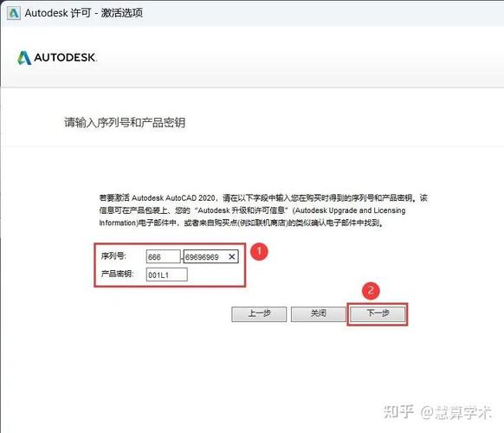Click the product key field 001L1
The height and width of the screenshot is (433, 504).
pos(166,275)
